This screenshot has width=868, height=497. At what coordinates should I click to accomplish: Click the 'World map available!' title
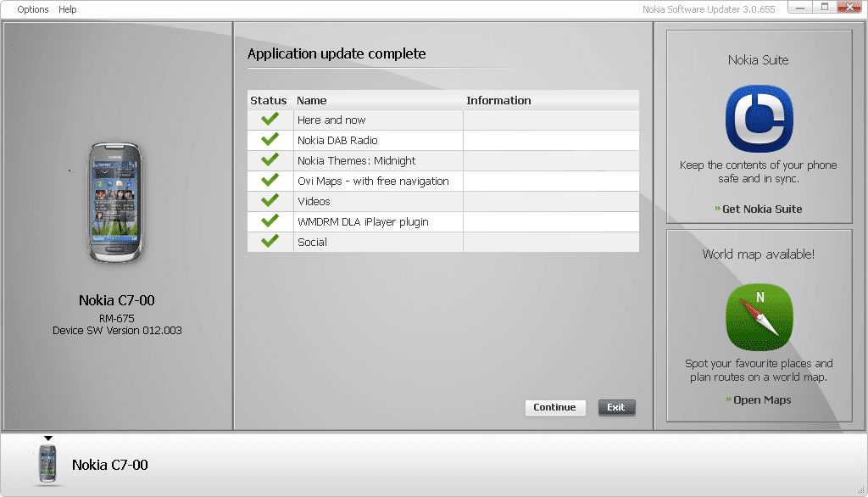pyautogui.click(x=759, y=254)
